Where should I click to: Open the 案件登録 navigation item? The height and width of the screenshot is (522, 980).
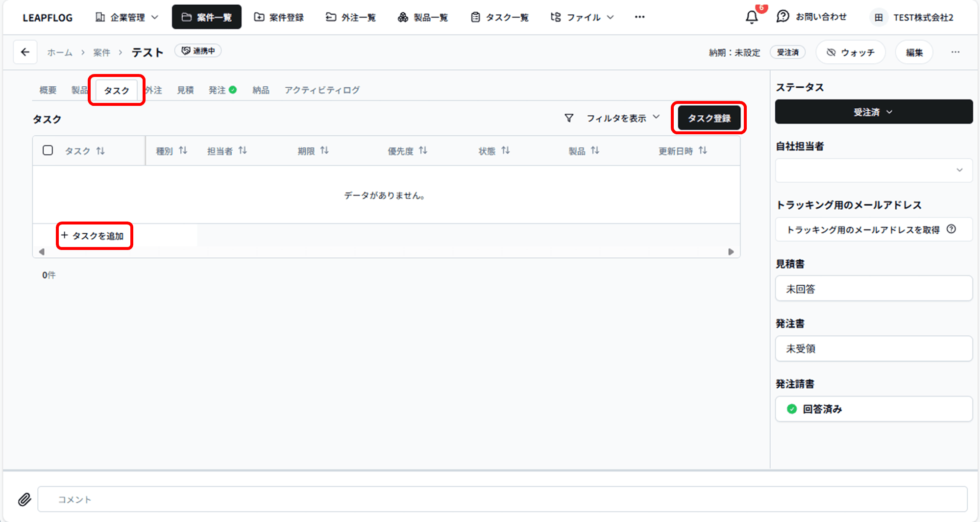click(279, 17)
